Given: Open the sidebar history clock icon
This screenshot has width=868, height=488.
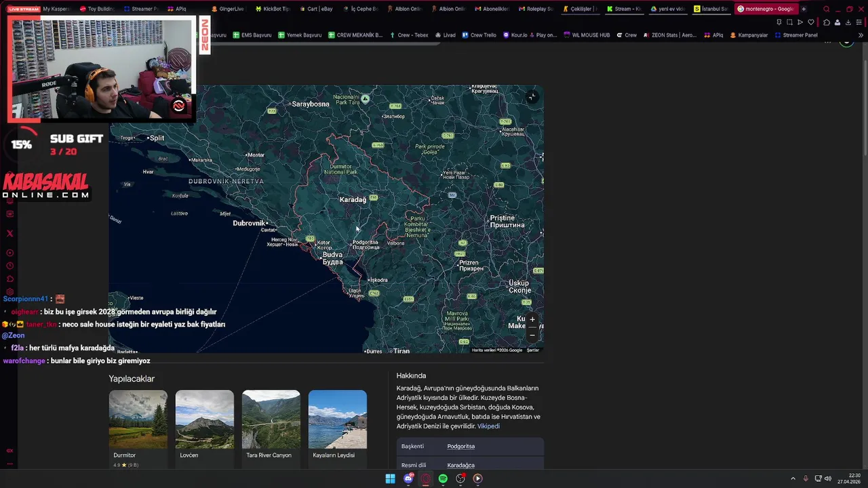Looking at the screenshot, I should coord(9,266).
